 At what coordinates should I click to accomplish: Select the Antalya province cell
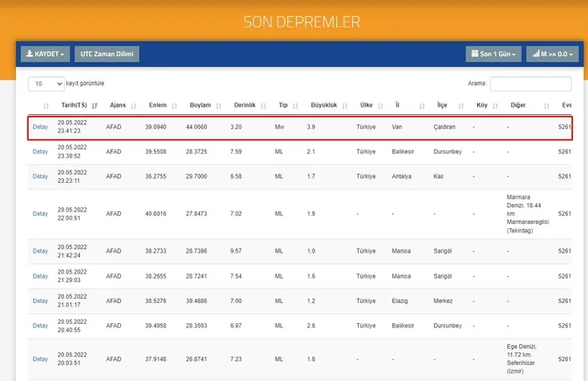point(402,176)
